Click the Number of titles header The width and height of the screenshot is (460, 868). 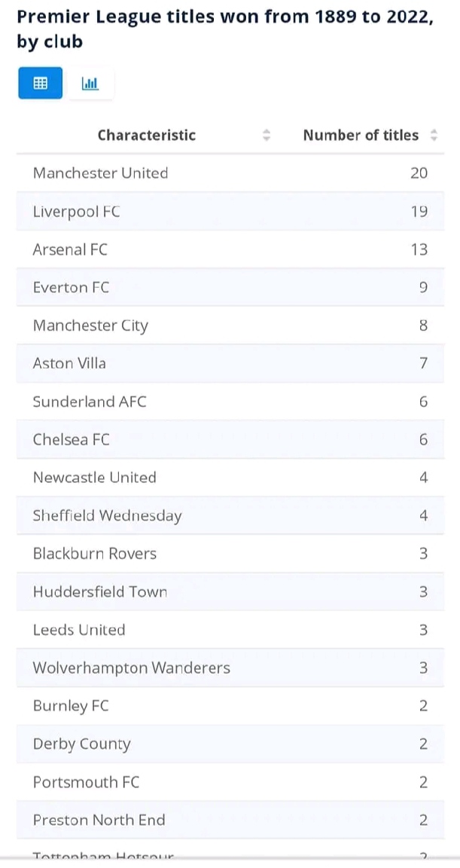coord(361,135)
